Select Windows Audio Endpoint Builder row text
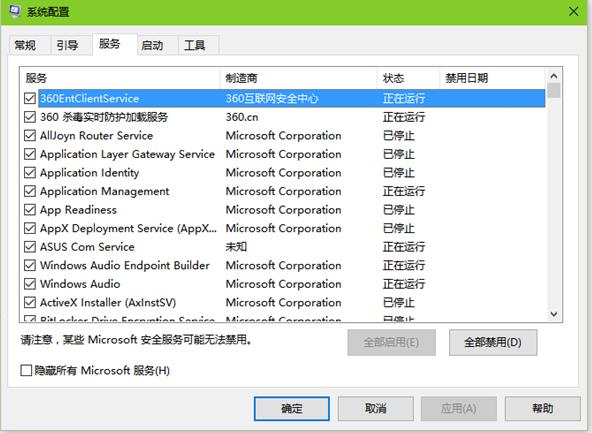 125,265
